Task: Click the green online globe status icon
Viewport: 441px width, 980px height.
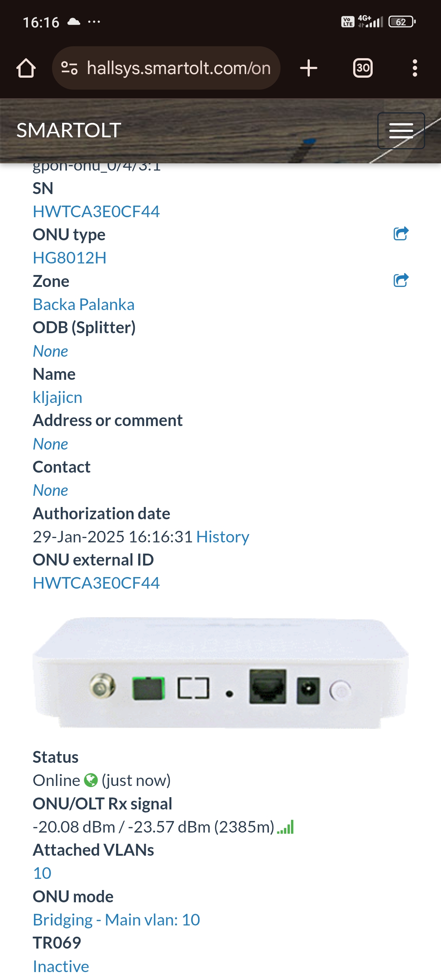Action: click(x=91, y=780)
